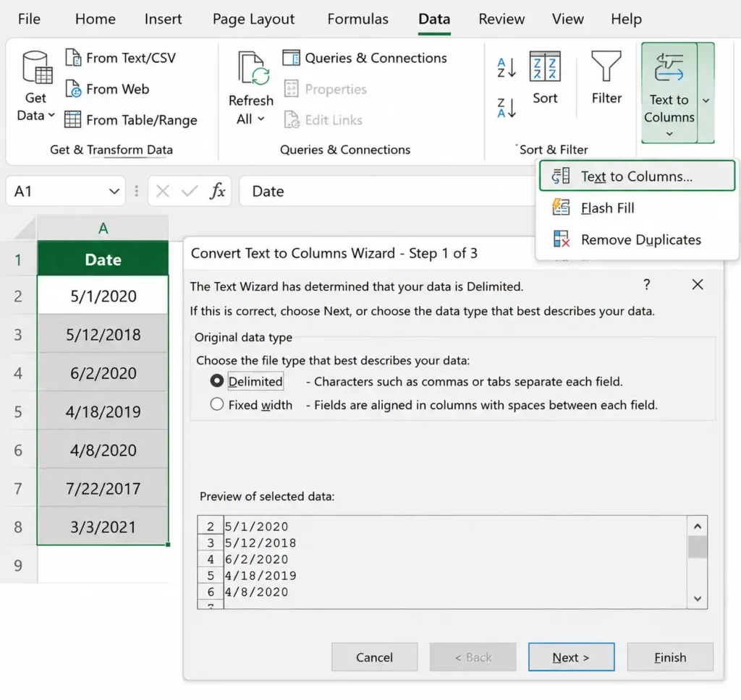Open the File tab
Image resolution: width=741 pixels, height=700 pixels.
(29, 19)
